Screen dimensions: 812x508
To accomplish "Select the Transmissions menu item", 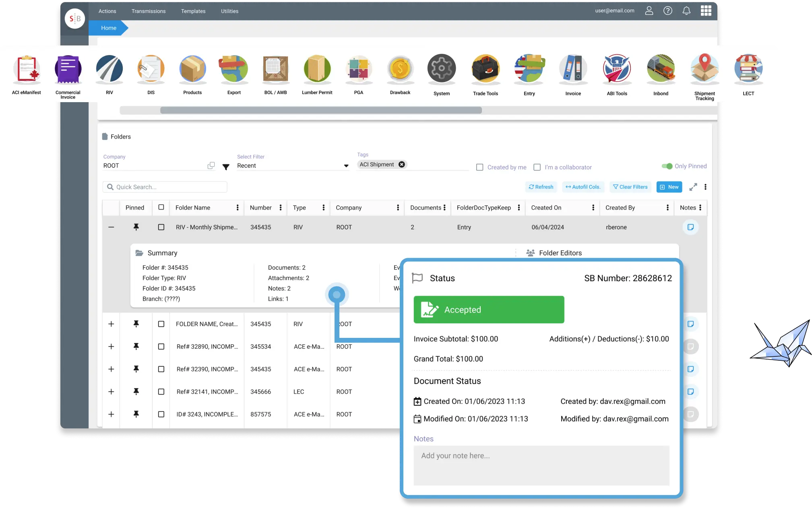I will pyautogui.click(x=148, y=11).
